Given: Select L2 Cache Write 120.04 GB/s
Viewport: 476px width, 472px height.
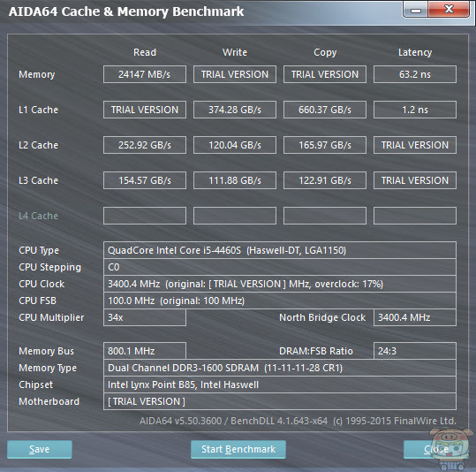Looking at the screenshot, I should (x=235, y=145).
